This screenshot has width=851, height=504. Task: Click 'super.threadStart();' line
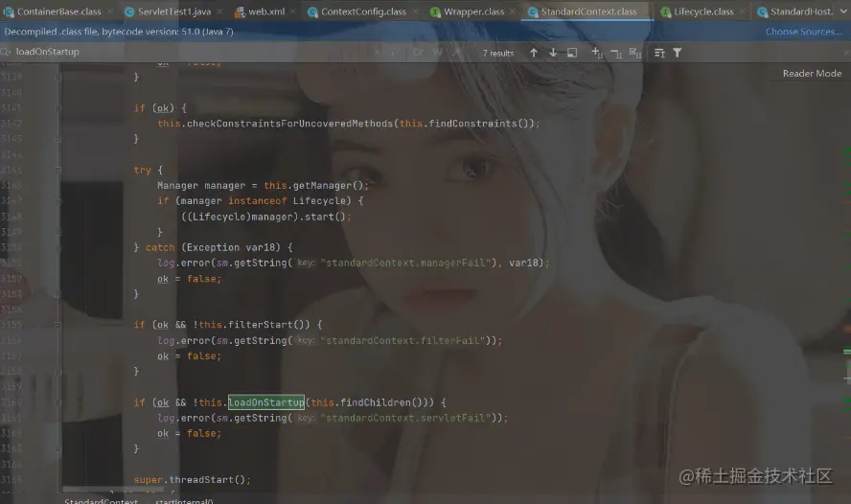click(192, 480)
